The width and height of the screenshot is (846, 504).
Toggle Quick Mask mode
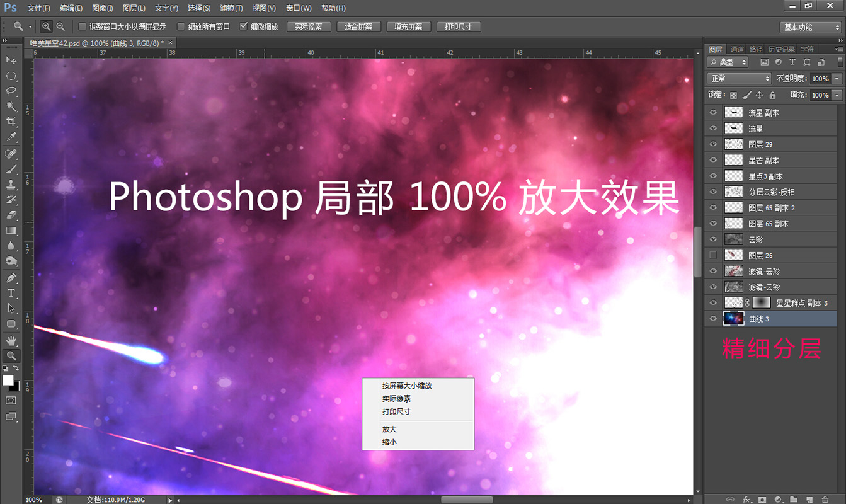pos(11,401)
